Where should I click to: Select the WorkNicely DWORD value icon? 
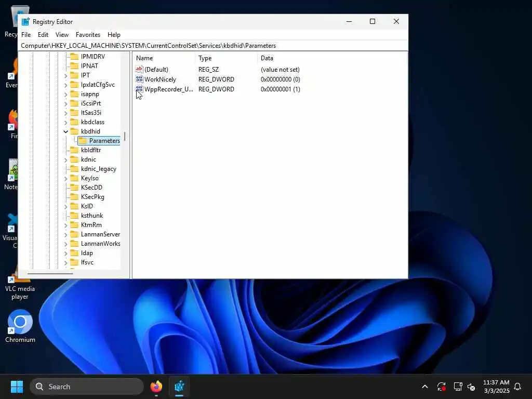coord(139,79)
